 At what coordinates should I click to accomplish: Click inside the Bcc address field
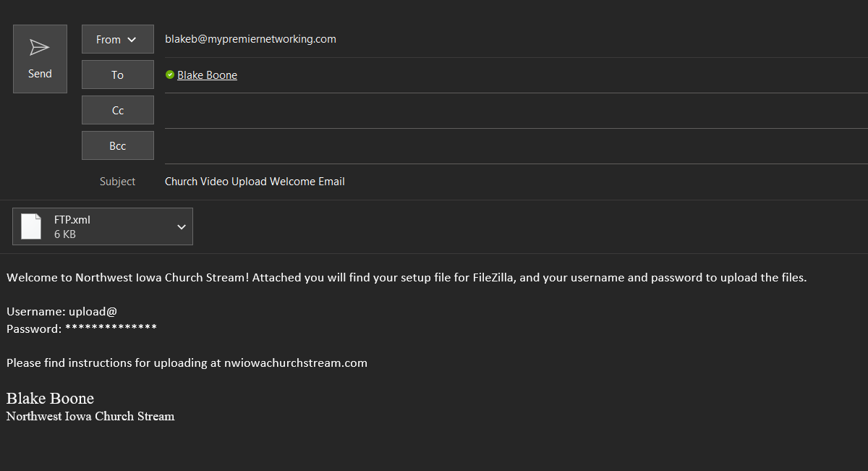pyautogui.click(x=516, y=146)
